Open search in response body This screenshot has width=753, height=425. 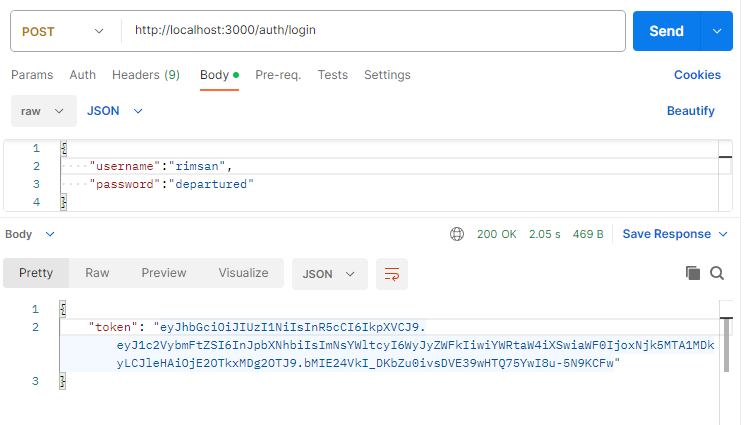coord(717,273)
